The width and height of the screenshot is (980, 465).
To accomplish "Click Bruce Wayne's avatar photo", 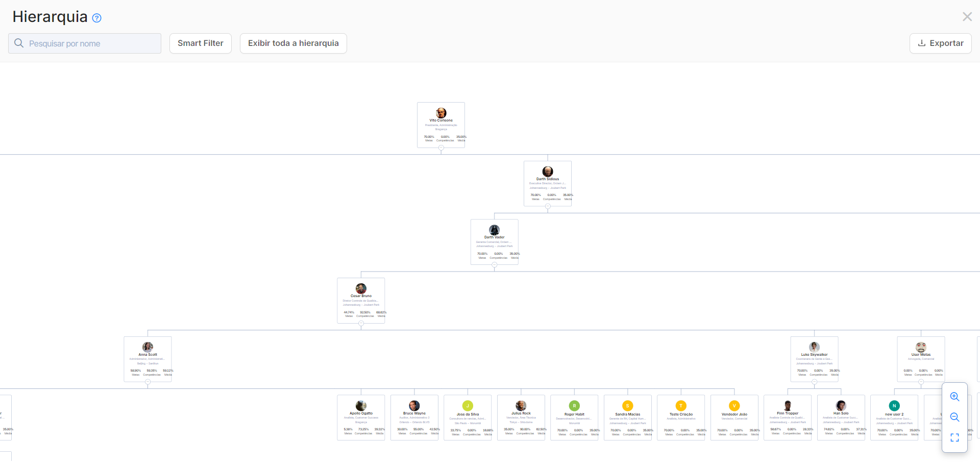I will [x=414, y=406].
